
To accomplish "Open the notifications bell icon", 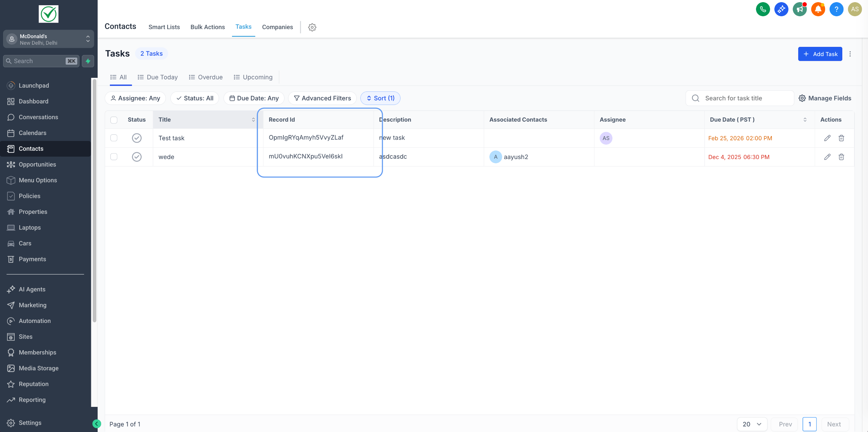I will coord(818,9).
